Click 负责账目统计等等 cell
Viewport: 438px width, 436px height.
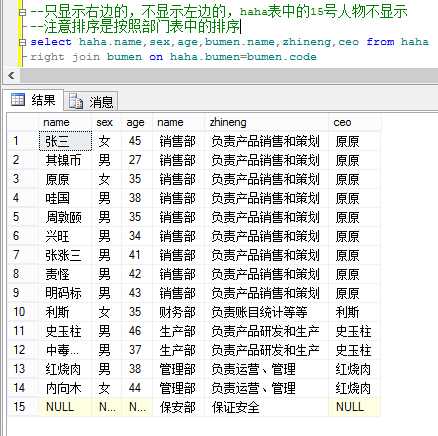(x=267, y=312)
